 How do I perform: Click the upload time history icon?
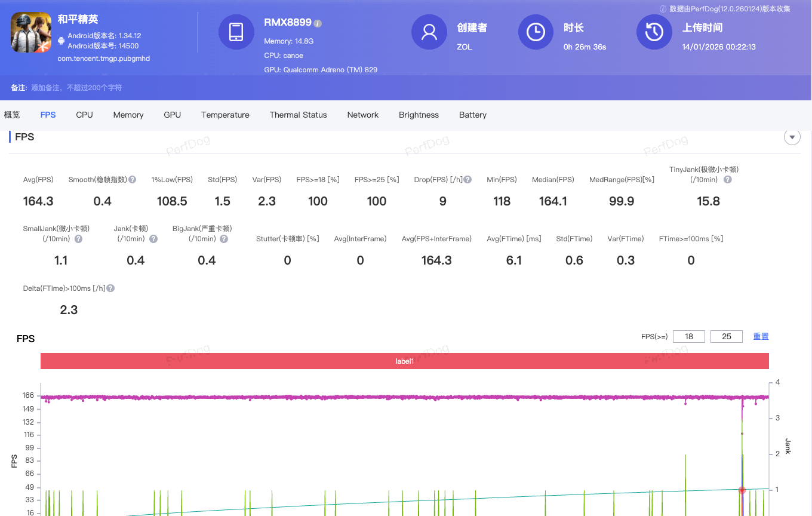coord(654,32)
